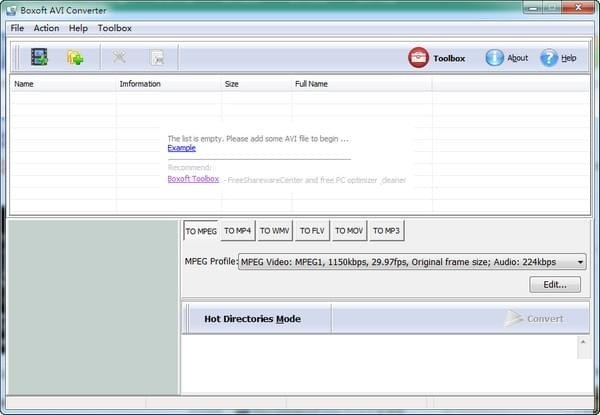600x415 pixels.
Task: Click the video preview pane
Action: (x=93, y=307)
